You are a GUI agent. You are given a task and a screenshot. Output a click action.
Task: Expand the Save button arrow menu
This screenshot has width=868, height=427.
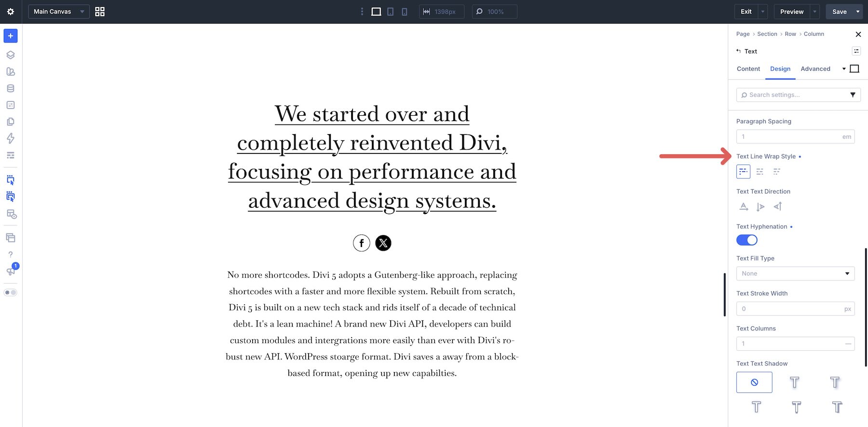pos(858,12)
